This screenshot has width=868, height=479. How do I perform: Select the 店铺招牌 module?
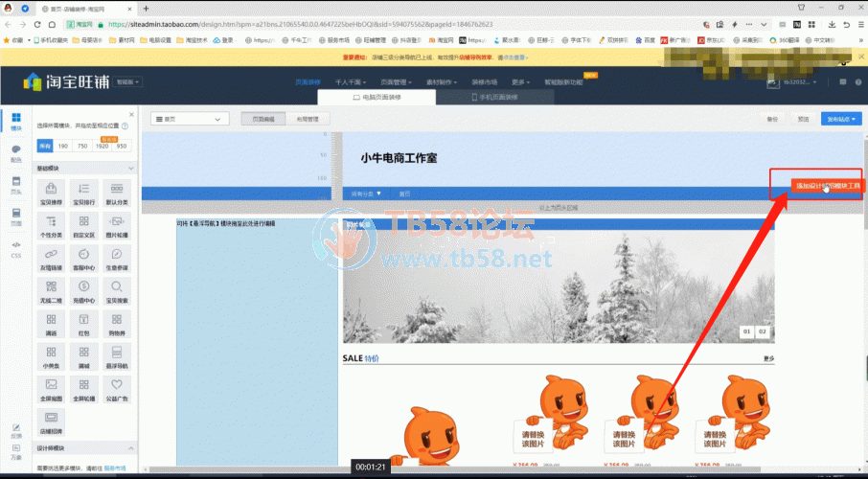pyautogui.click(x=51, y=422)
